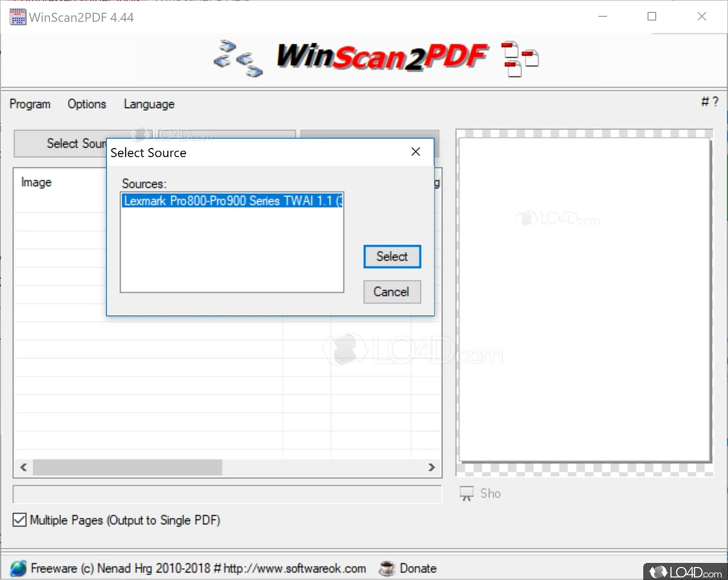Click the horizontal scrollbar left arrow

(23, 467)
